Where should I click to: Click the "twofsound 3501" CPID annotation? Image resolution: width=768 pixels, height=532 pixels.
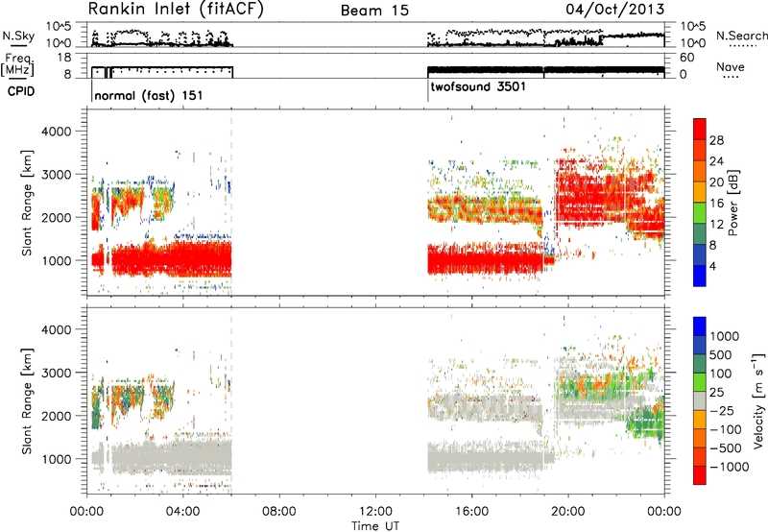coord(478,86)
